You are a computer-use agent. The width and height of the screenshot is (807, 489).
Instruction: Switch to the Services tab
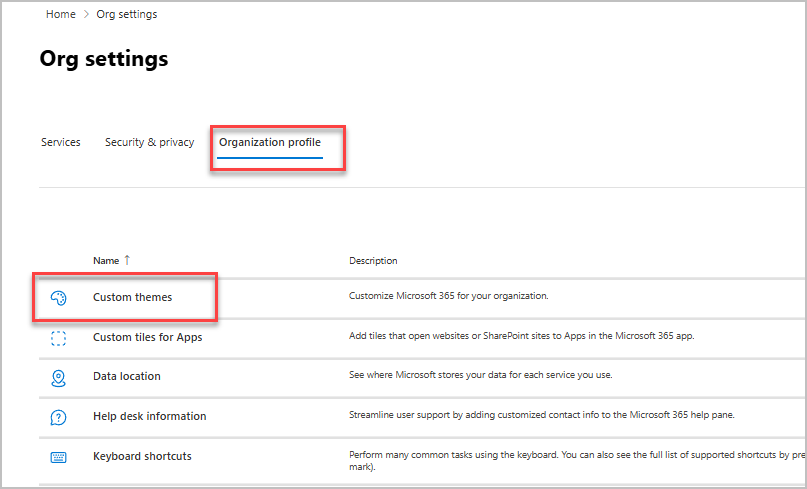coord(60,143)
